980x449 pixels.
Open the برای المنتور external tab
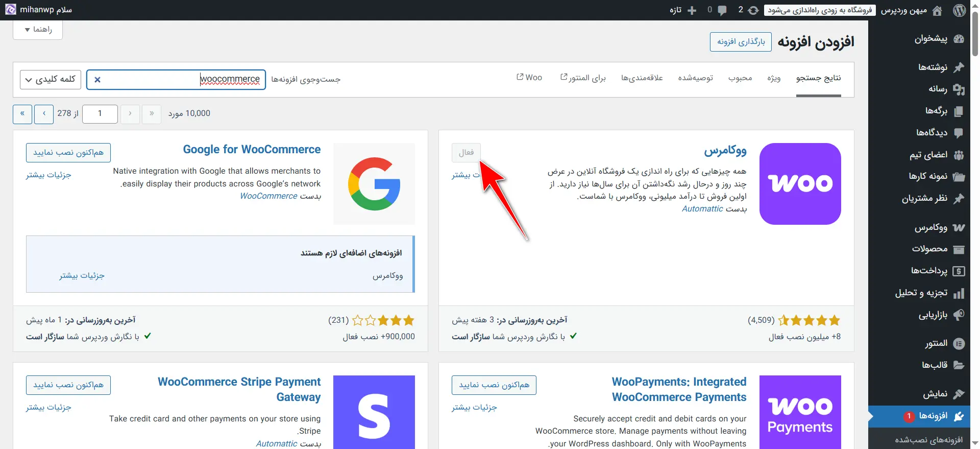[x=583, y=78]
